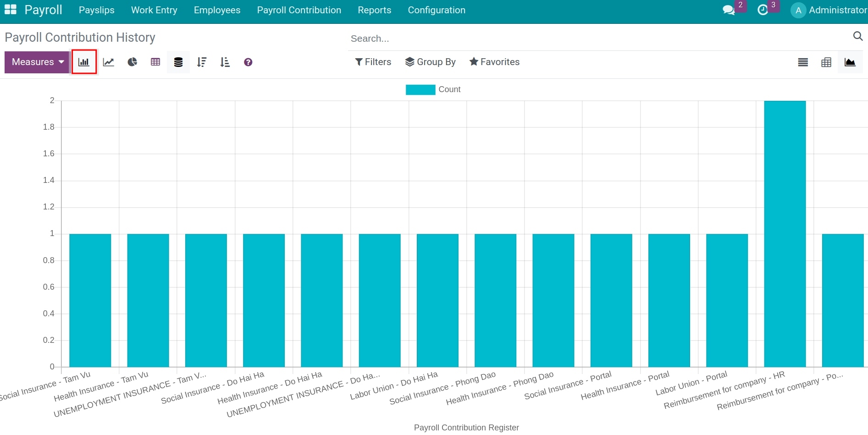Sort bars in descending order
The width and height of the screenshot is (868, 435).
click(x=202, y=62)
